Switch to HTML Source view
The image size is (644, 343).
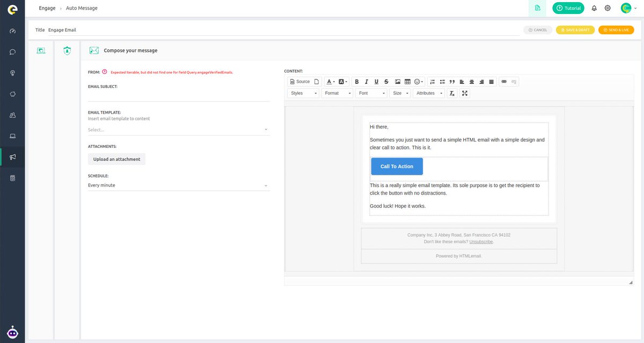[x=301, y=81]
